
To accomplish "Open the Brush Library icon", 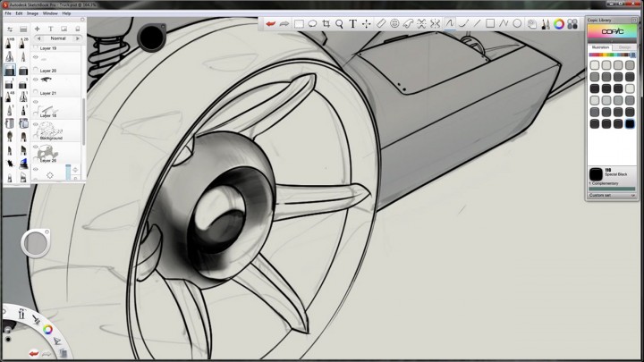I will pos(23,29).
